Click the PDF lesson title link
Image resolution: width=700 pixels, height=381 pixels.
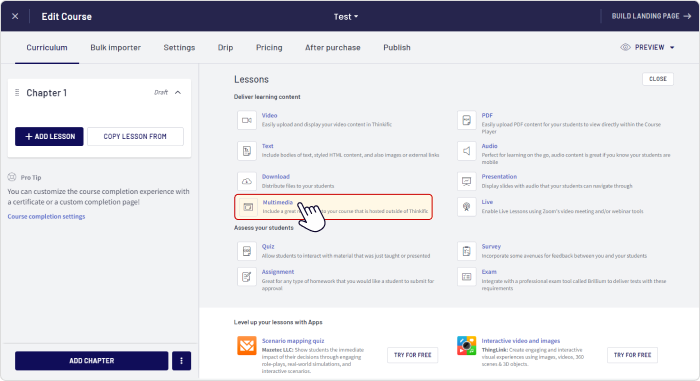tap(487, 115)
